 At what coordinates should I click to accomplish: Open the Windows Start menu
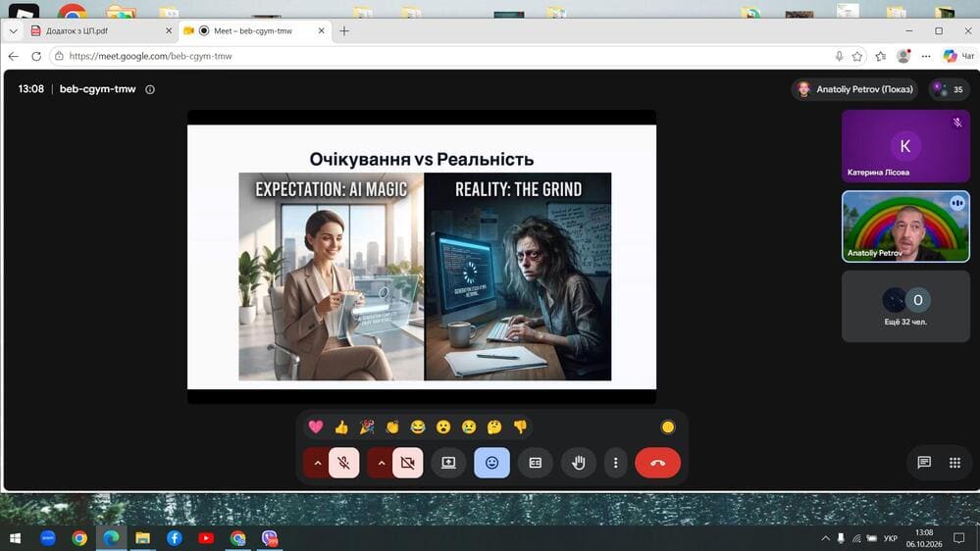[x=15, y=538]
